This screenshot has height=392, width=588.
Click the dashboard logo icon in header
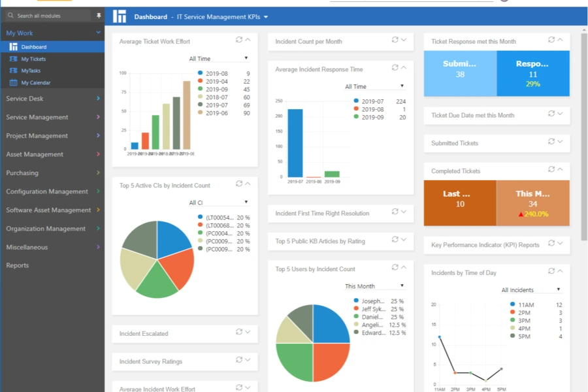point(120,16)
